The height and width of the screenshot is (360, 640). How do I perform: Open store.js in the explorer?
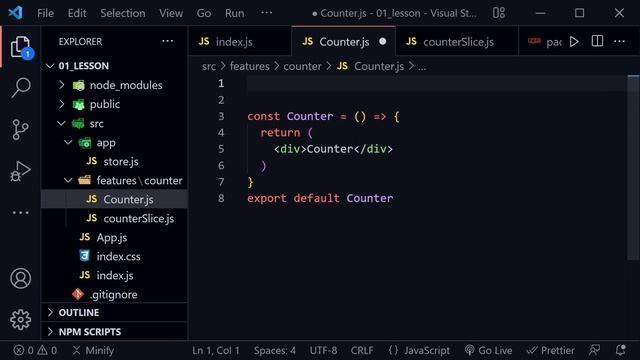(x=114, y=161)
